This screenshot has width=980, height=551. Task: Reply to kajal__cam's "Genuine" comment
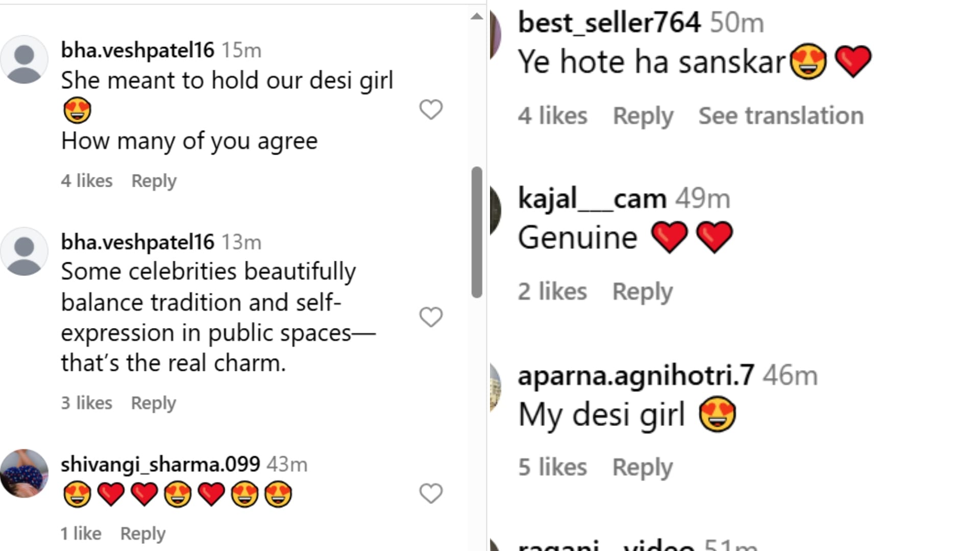click(x=642, y=292)
